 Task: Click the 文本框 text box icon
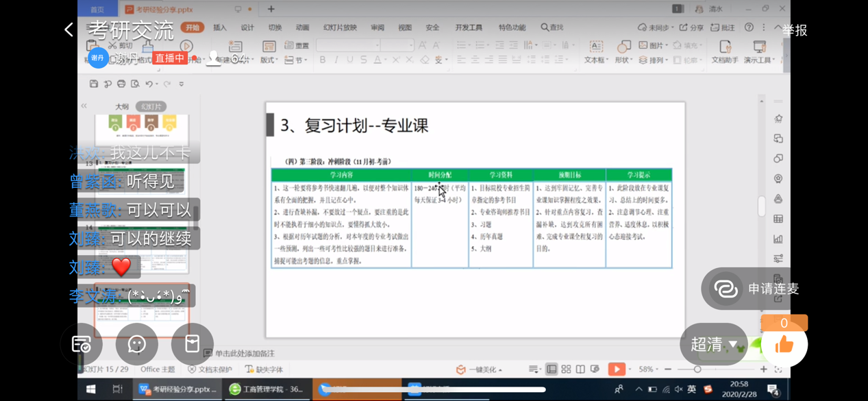click(x=595, y=47)
